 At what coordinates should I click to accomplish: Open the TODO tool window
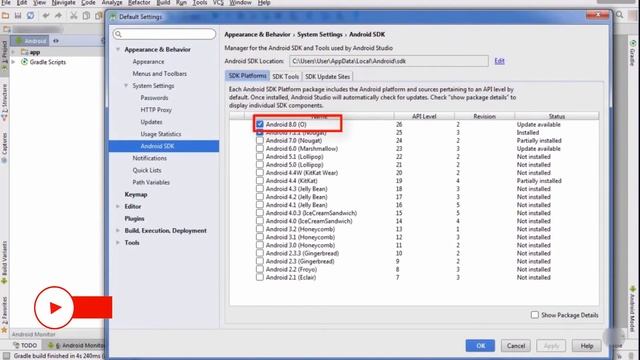coord(25,345)
